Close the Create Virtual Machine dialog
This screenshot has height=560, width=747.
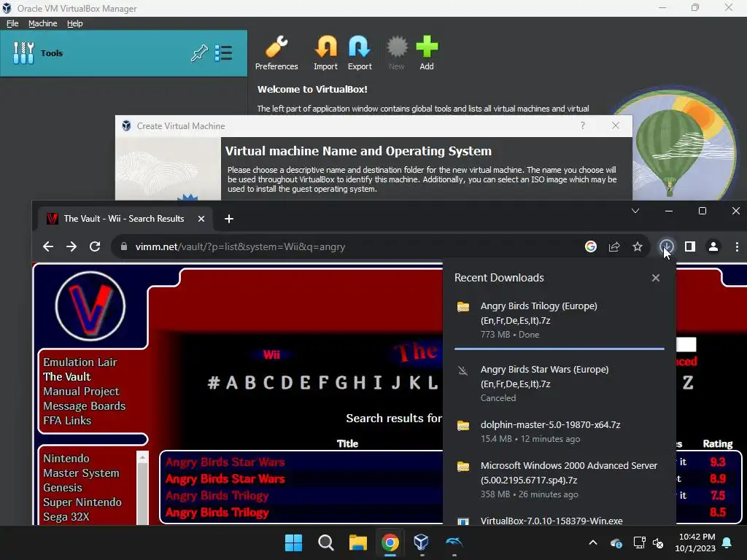(616, 125)
